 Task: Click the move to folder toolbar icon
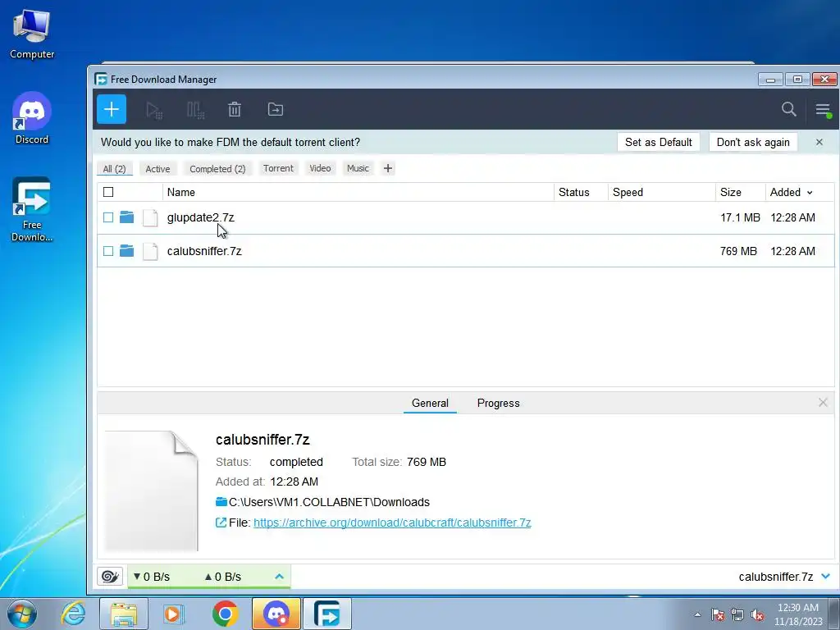(x=276, y=109)
